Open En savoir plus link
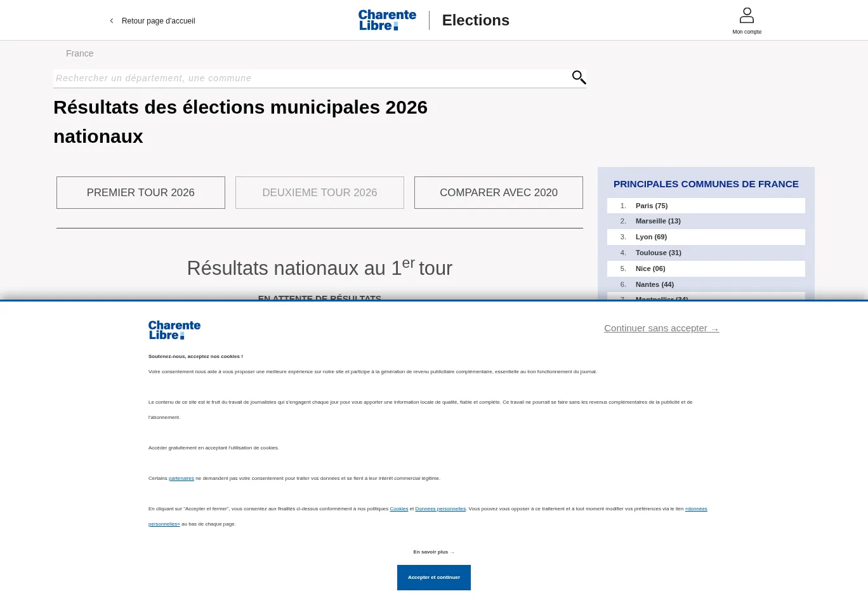This screenshot has width=868, height=603. point(434,552)
